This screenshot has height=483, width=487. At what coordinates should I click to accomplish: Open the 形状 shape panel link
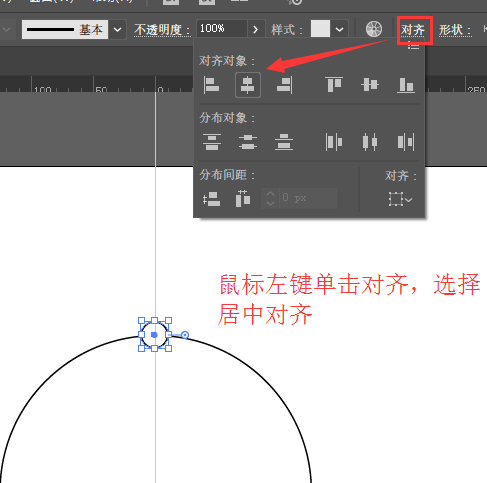pos(455,30)
